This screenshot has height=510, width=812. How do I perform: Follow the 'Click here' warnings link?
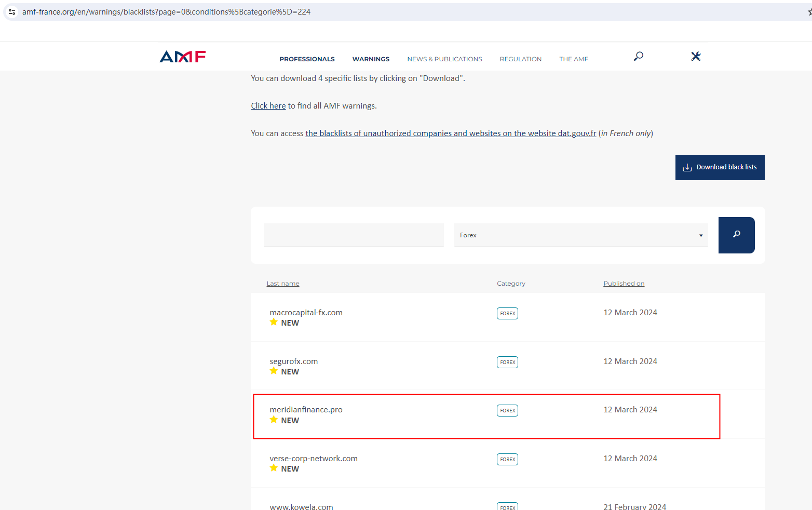268,106
